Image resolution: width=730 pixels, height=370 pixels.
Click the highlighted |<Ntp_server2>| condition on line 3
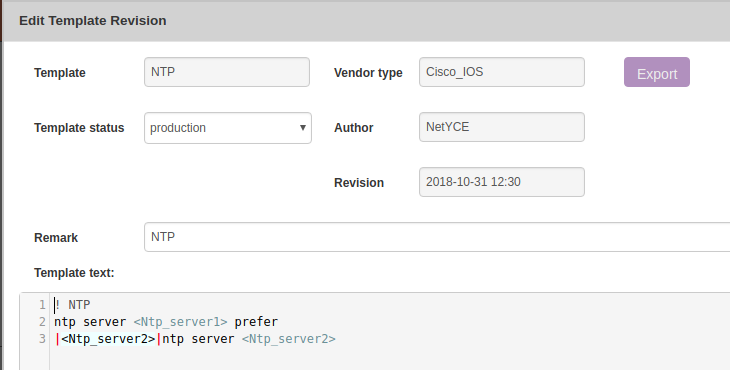point(108,338)
